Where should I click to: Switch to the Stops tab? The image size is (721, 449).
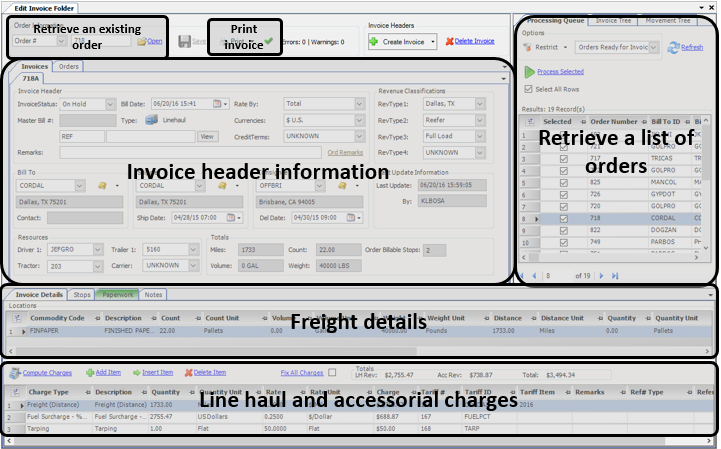[82, 295]
